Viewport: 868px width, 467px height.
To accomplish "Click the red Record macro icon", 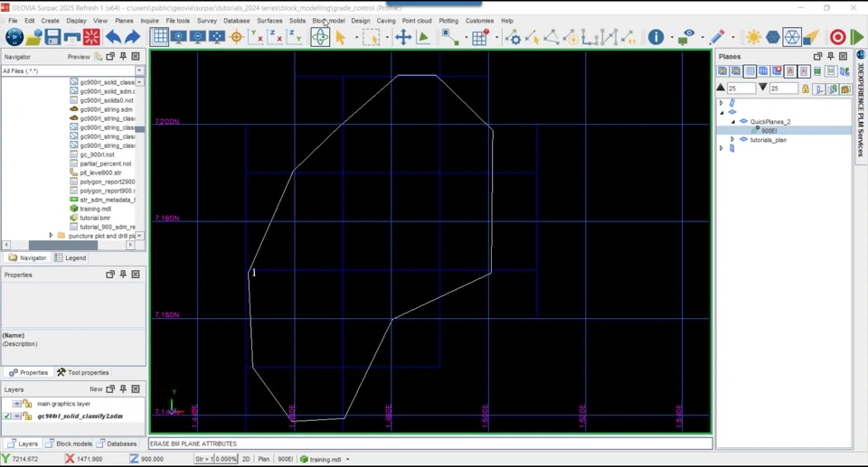I will coord(837,38).
